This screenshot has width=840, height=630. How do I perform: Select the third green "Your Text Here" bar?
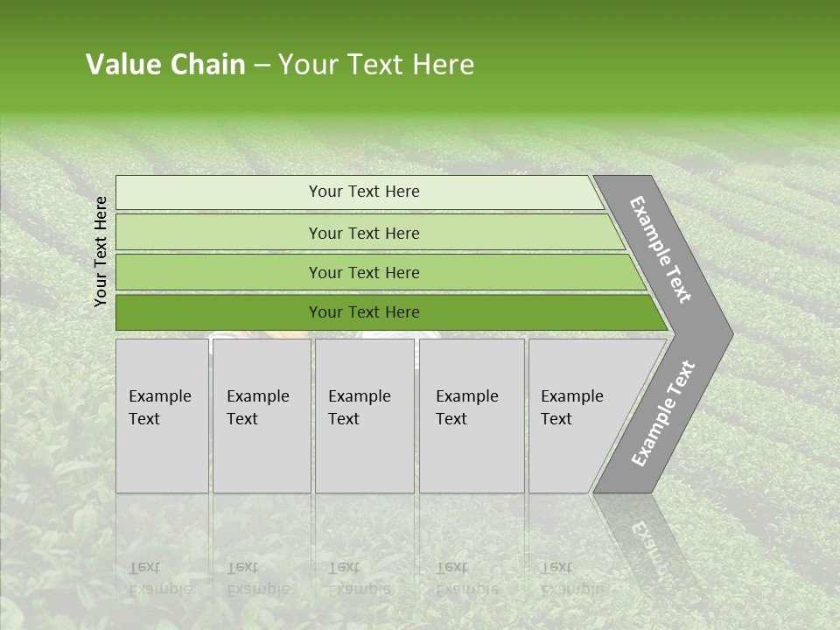[x=363, y=273]
